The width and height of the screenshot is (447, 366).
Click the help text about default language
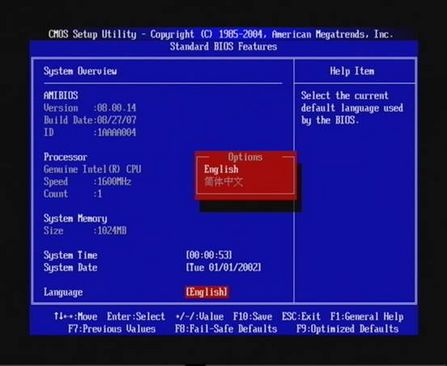pyautogui.click(x=352, y=108)
